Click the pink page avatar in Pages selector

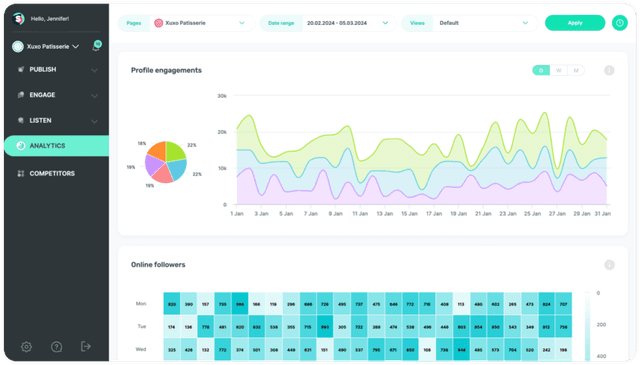tap(158, 23)
